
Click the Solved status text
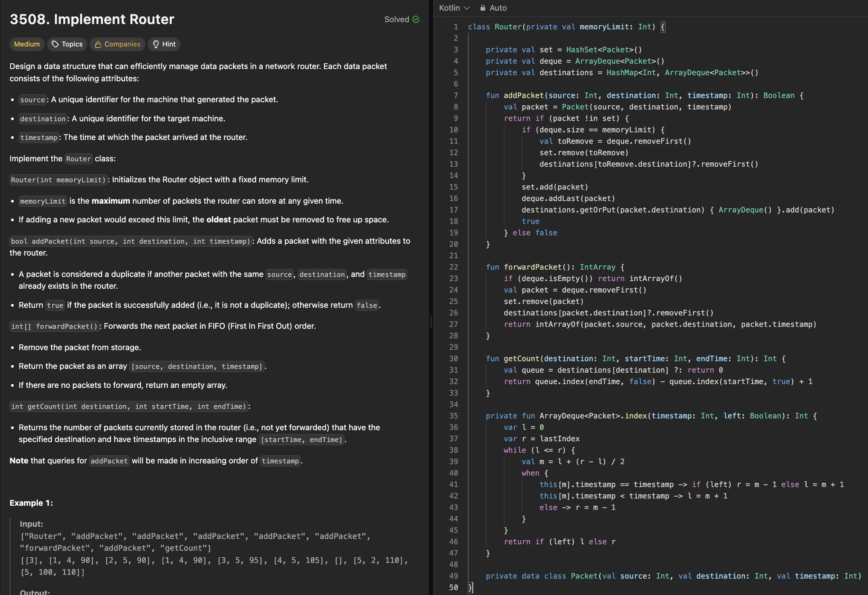(397, 19)
